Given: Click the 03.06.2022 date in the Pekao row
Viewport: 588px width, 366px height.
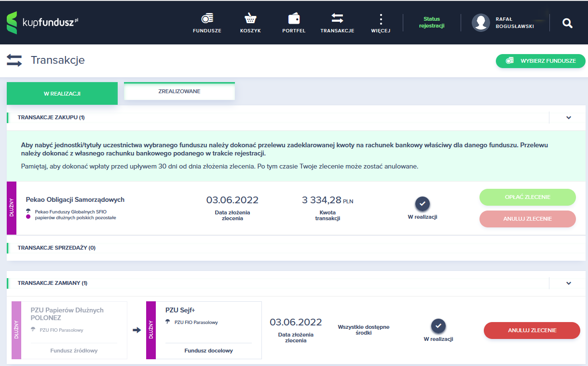Looking at the screenshot, I should tap(232, 200).
